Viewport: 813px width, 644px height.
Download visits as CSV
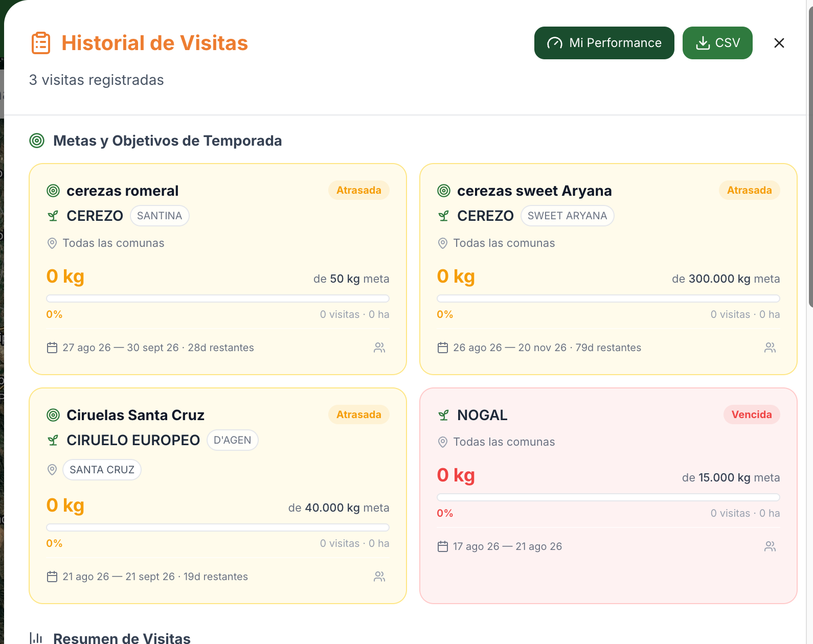(717, 43)
